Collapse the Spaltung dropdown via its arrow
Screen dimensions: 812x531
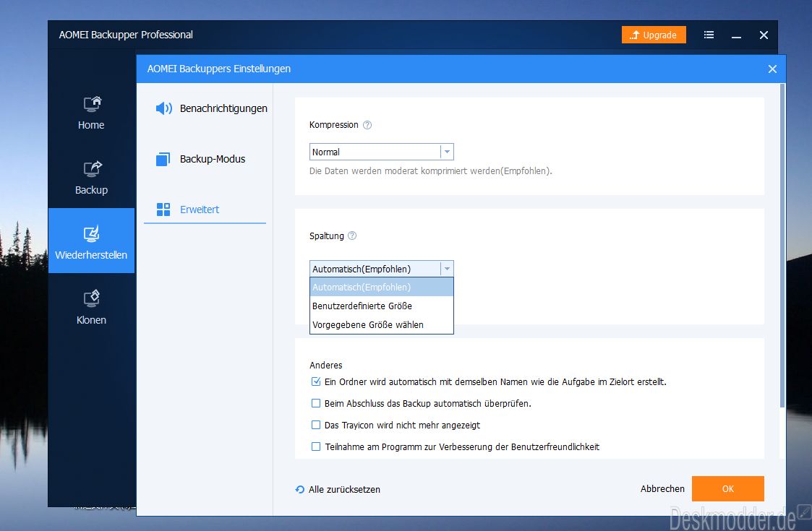click(447, 269)
